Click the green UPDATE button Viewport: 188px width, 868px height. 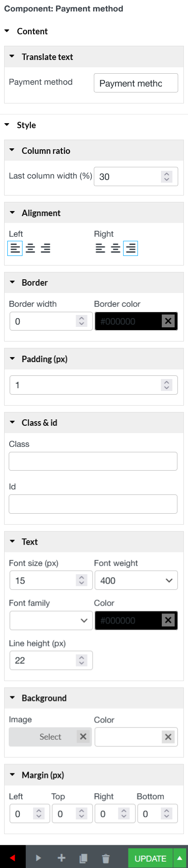[150, 858]
